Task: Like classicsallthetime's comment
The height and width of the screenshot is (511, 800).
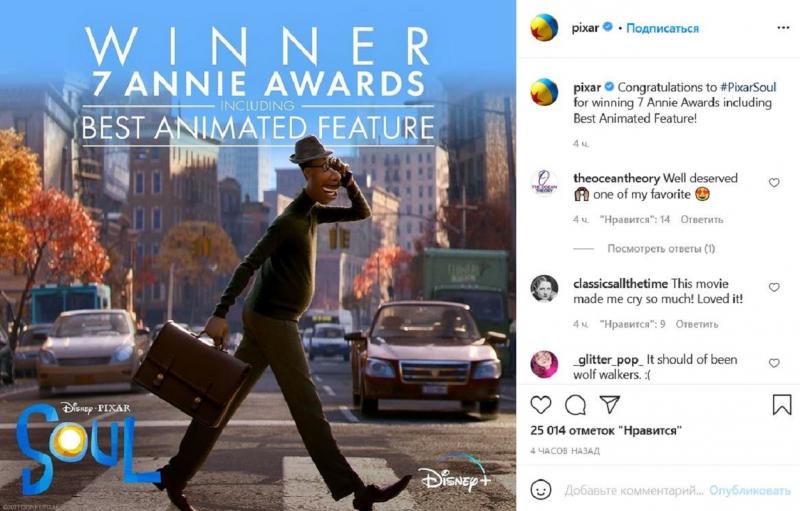Action: [x=774, y=287]
